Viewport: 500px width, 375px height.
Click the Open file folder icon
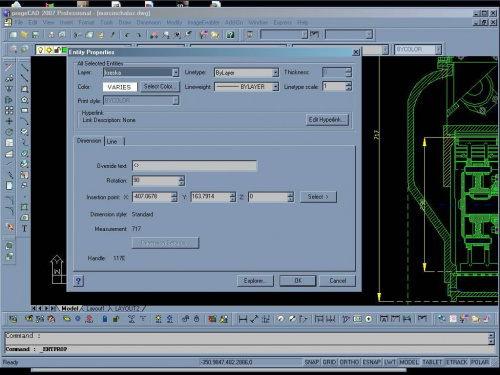24,35
